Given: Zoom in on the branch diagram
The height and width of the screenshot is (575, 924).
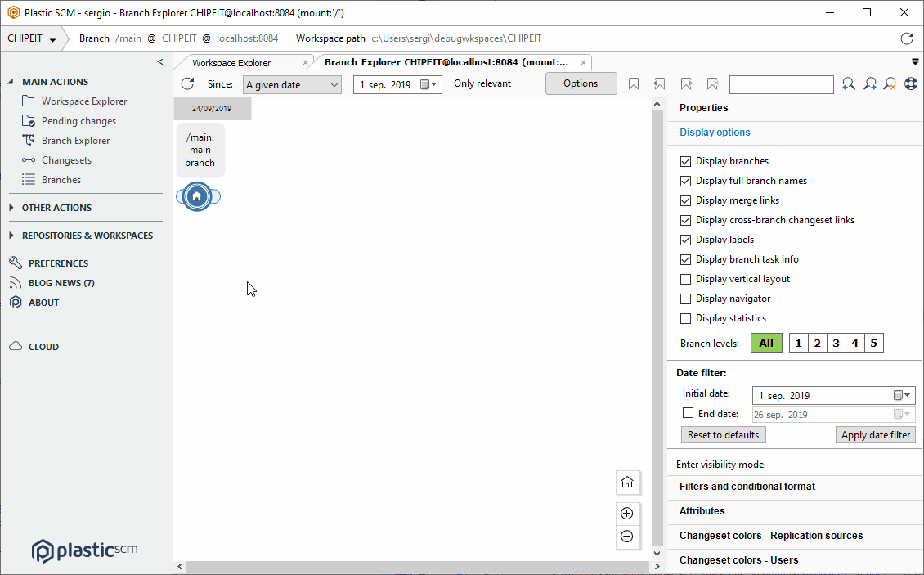Looking at the screenshot, I should pyautogui.click(x=627, y=514).
